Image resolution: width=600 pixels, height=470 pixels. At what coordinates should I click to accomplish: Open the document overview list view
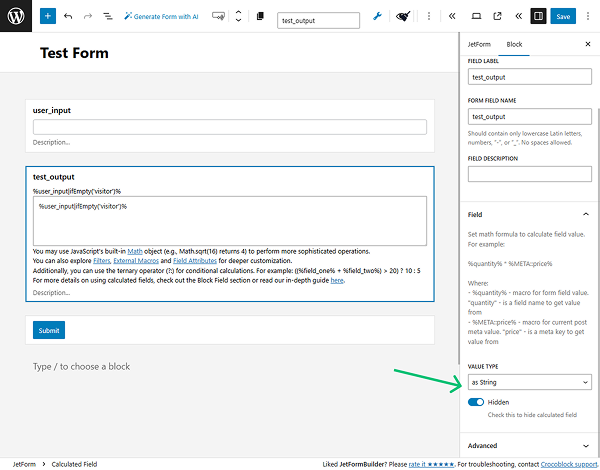click(108, 16)
